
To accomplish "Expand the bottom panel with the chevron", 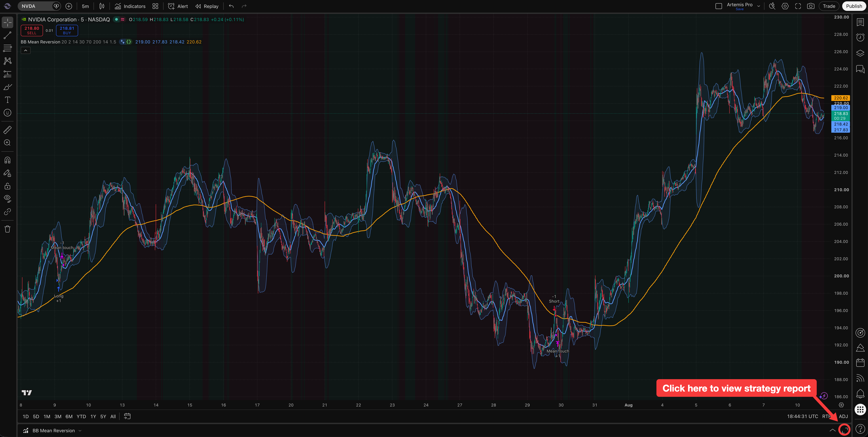I will (832, 430).
